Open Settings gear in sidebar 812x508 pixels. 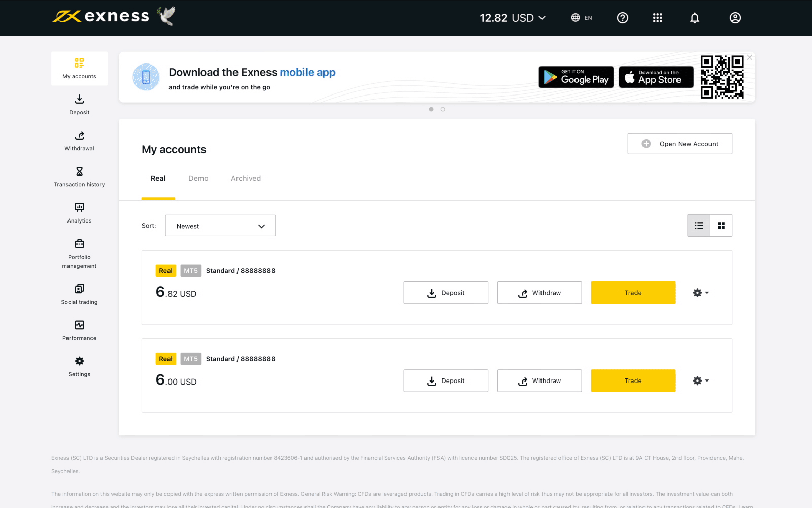79,361
